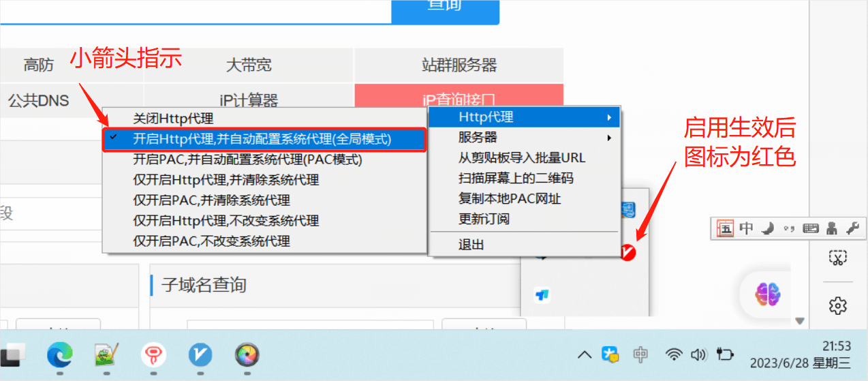The width and height of the screenshot is (868, 381).
Task: Open the color wheel taskbar app
Action: 247,354
